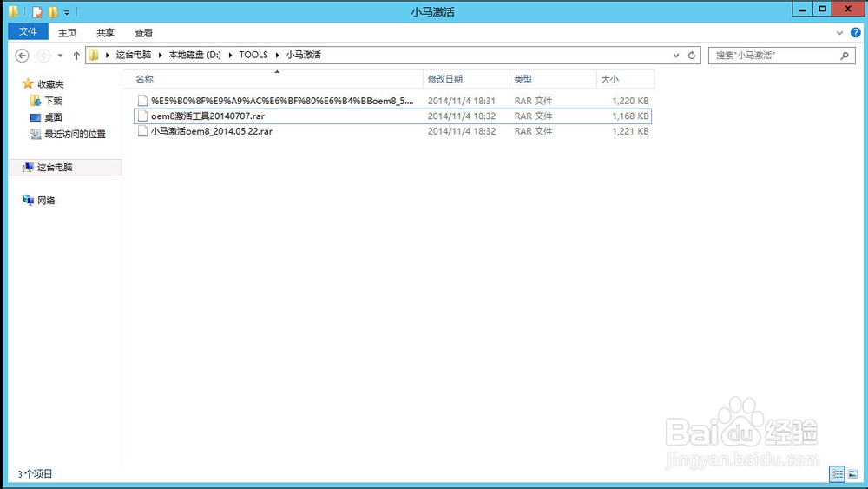Screen dimensions: 868x489
Task: Click the 1,221 KB size cell
Action: [x=630, y=131]
